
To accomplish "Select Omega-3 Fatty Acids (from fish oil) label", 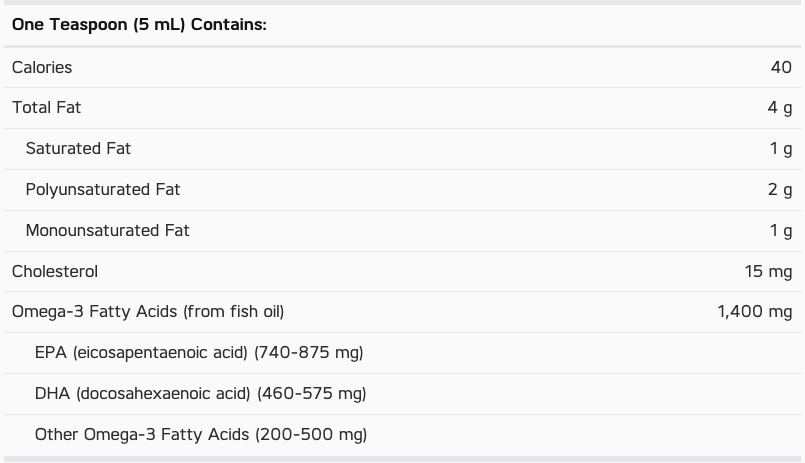I will pos(148,312).
